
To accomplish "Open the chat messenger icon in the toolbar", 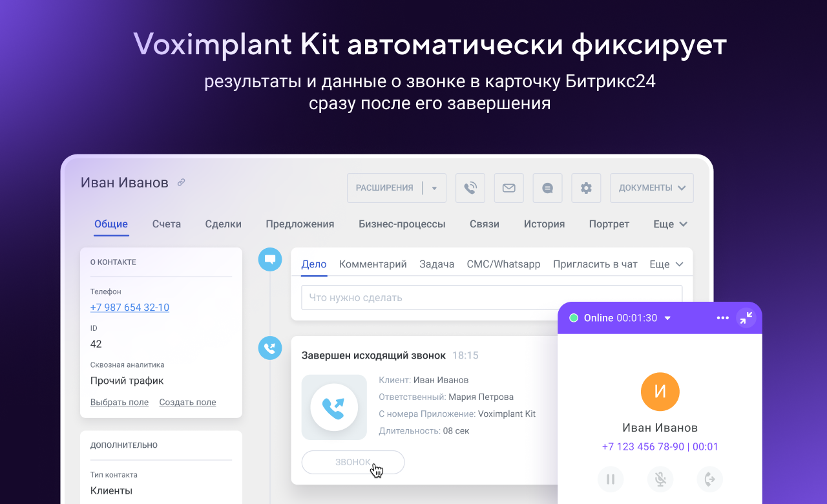I will (547, 187).
